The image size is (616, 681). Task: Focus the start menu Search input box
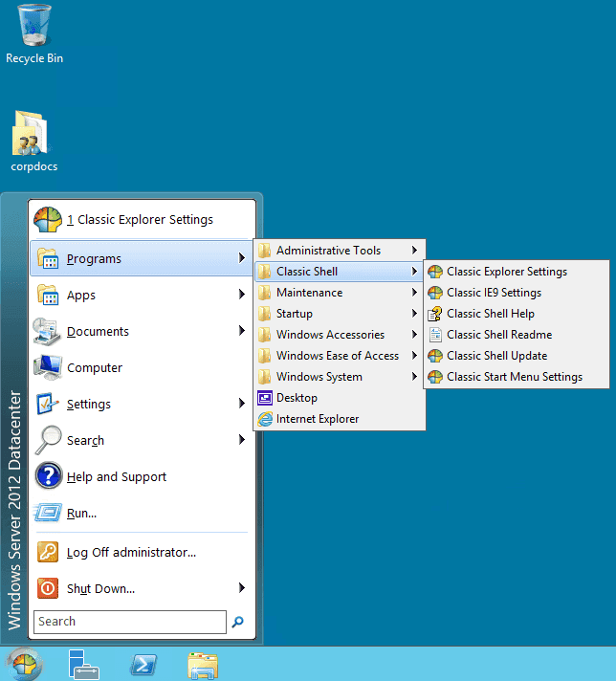[130, 622]
